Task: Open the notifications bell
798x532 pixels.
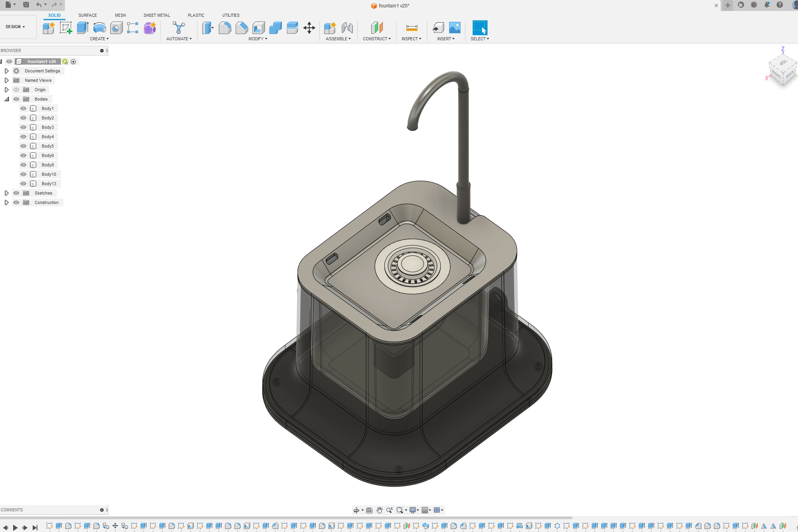Action: tap(767, 5)
